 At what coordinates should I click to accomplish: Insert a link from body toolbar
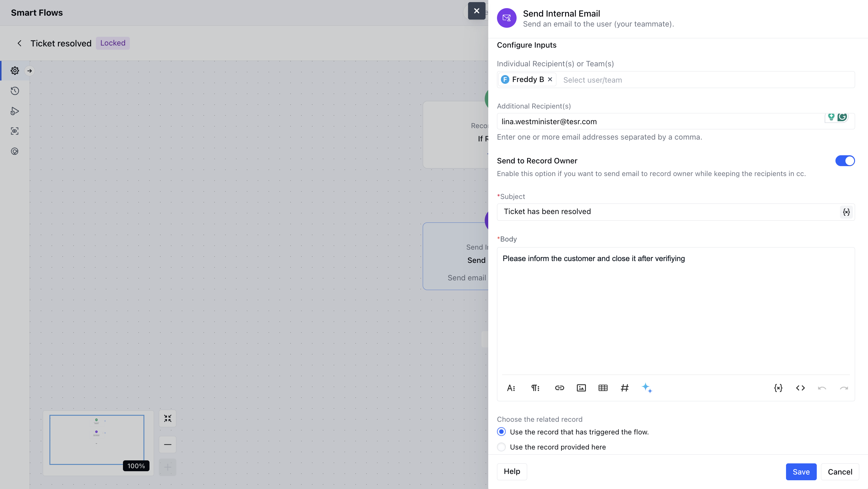[x=559, y=388]
